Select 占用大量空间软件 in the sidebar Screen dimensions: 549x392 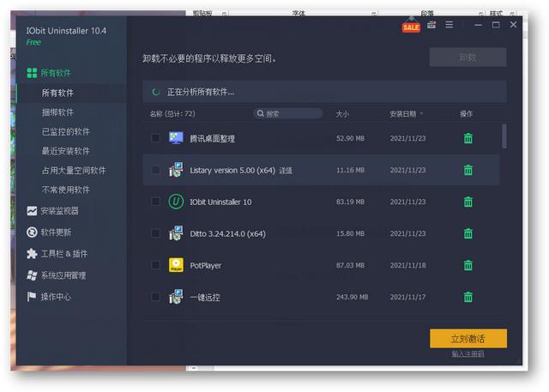74,171
